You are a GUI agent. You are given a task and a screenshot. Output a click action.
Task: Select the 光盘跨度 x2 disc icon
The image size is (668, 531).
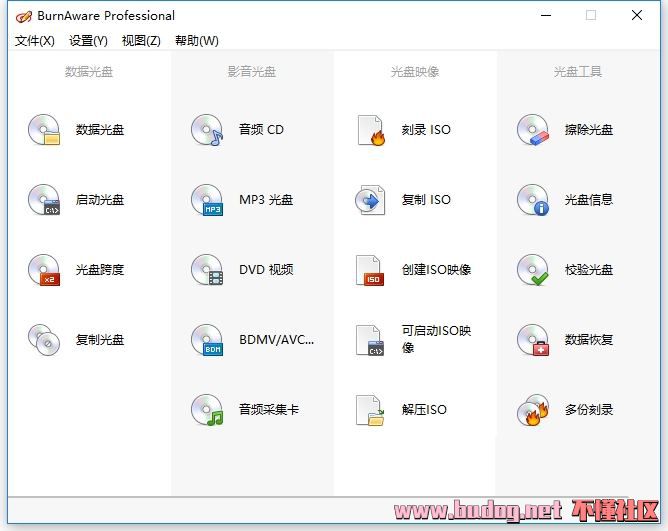click(x=44, y=270)
